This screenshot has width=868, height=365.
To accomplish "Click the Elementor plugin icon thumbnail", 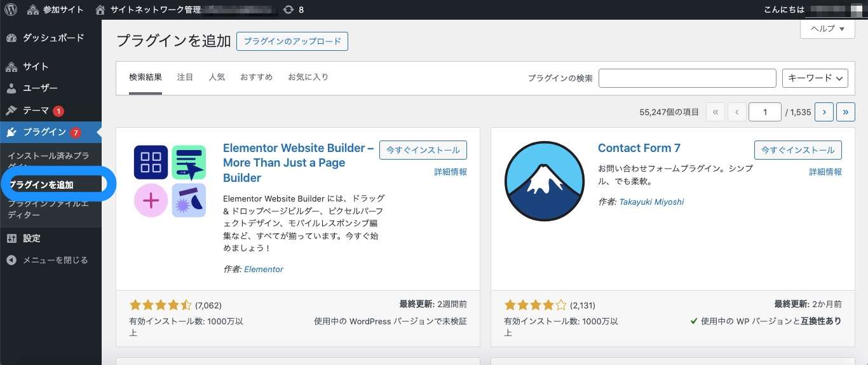I will (170, 181).
